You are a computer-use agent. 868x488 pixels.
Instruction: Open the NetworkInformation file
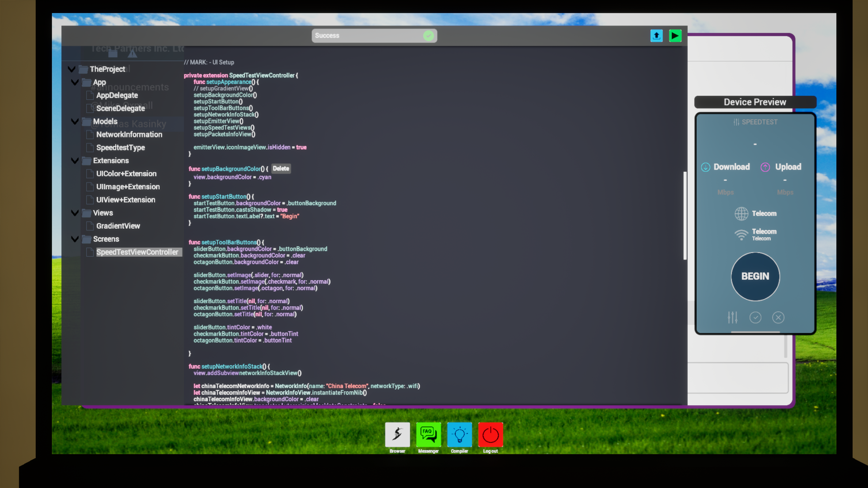pos(129,135)
